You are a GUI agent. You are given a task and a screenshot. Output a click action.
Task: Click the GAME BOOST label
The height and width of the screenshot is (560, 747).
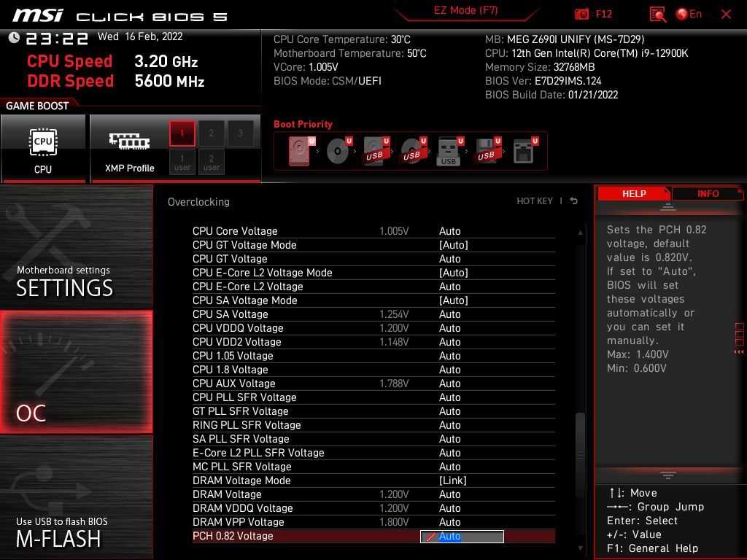(37, 106)
